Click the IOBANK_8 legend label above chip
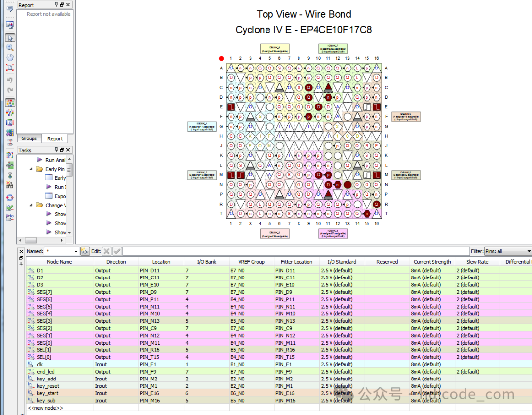The width and height of the screenshot is (532, 415). click(275, 49)
